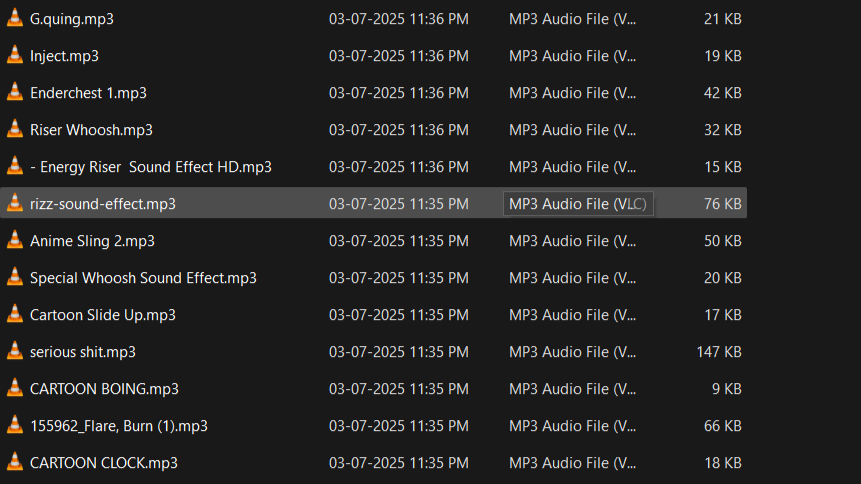The width and height of the screenshot is (861, 484).
Task: Click the file type of G.quing.mp3
Action: 572,19
